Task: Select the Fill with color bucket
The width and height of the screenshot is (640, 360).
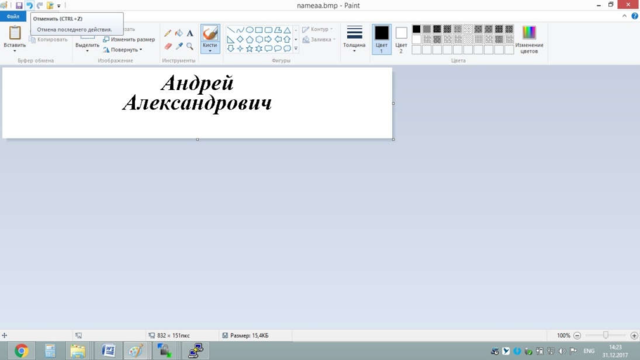Action: coord(179,33)
